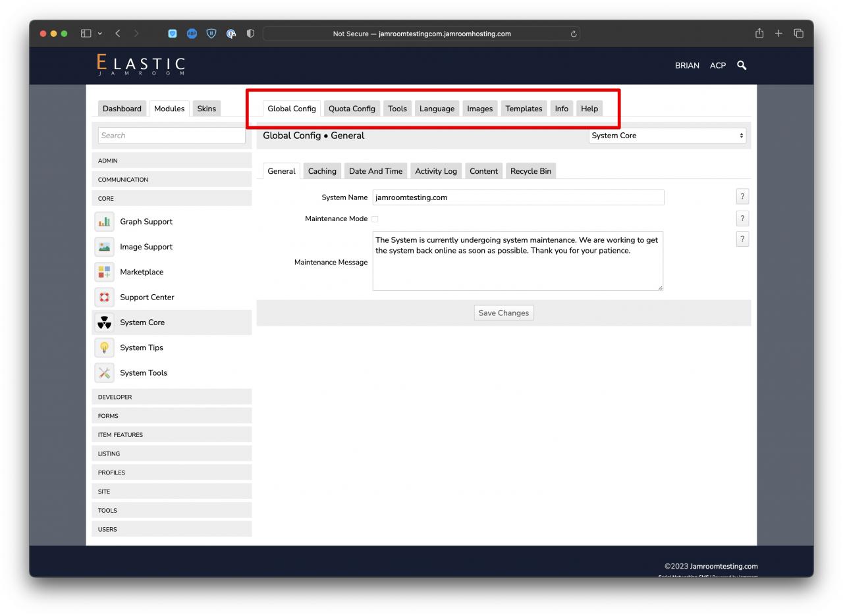Click the Safari share icon
The image size is (843, 616).
[759, 34]
